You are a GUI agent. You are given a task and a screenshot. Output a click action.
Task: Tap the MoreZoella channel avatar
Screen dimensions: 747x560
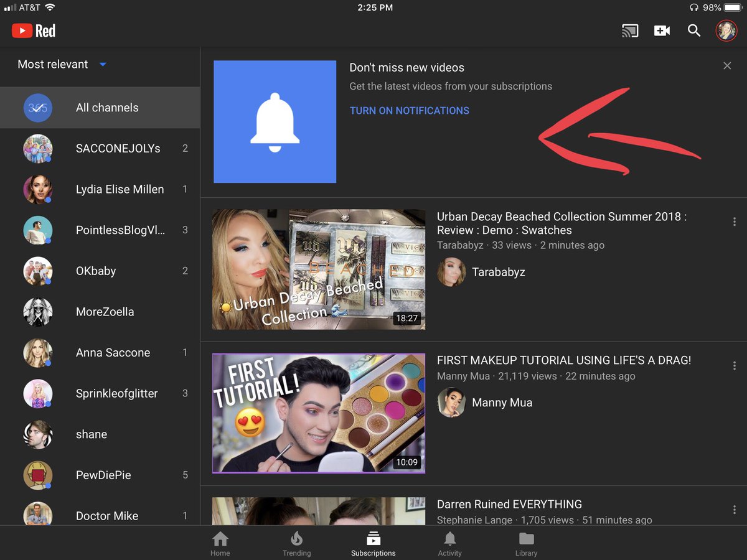click(37, 312)
